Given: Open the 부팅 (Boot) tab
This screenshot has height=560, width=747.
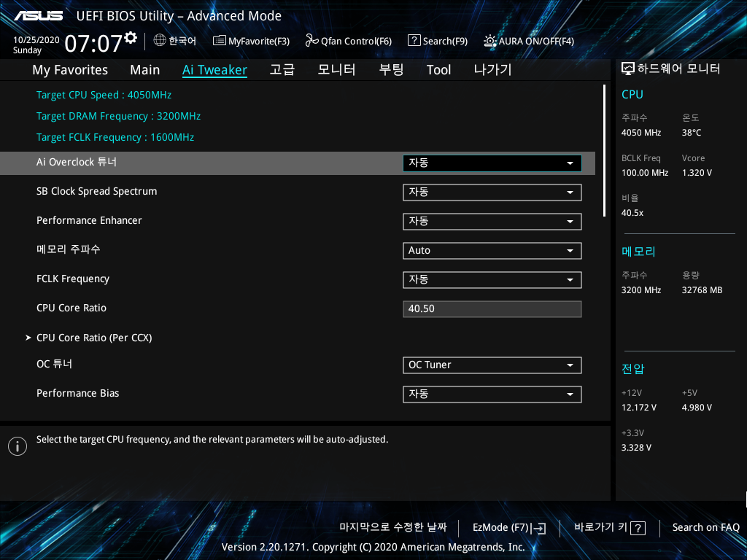Looking at the screenshot, I should coord(391,70).
